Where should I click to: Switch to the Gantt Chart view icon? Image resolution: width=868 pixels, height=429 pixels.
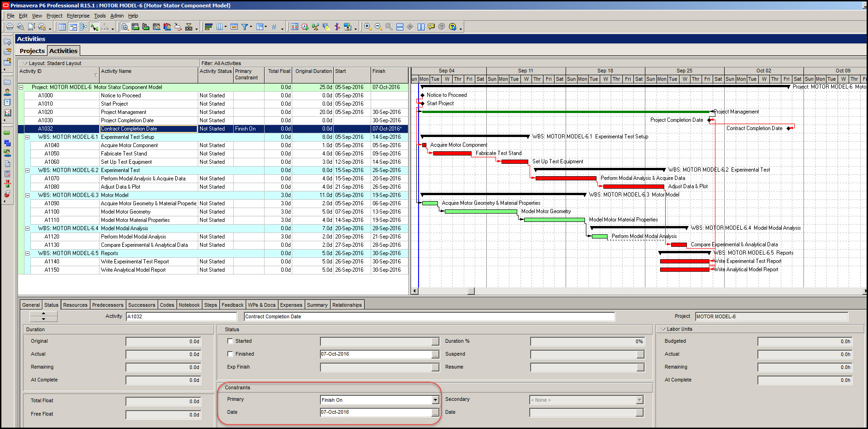(73, 27)
